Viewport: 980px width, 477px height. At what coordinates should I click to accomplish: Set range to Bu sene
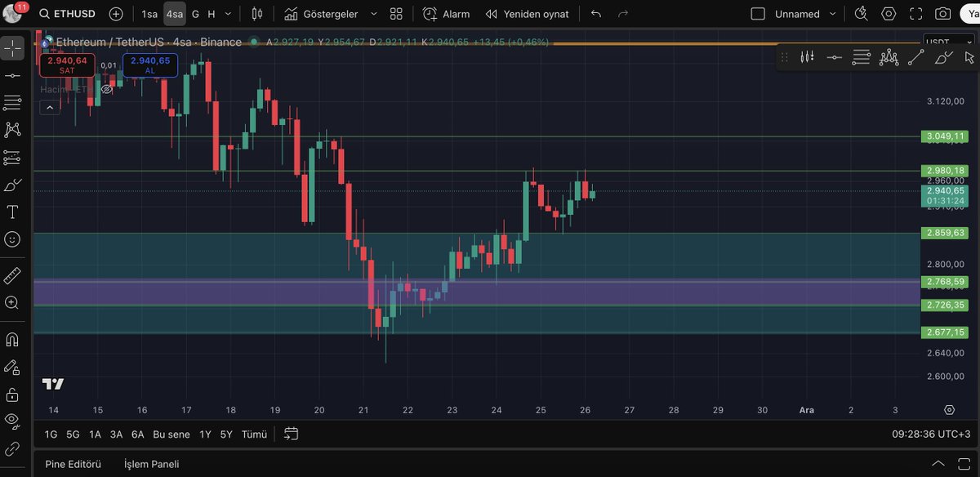(171, 435)
